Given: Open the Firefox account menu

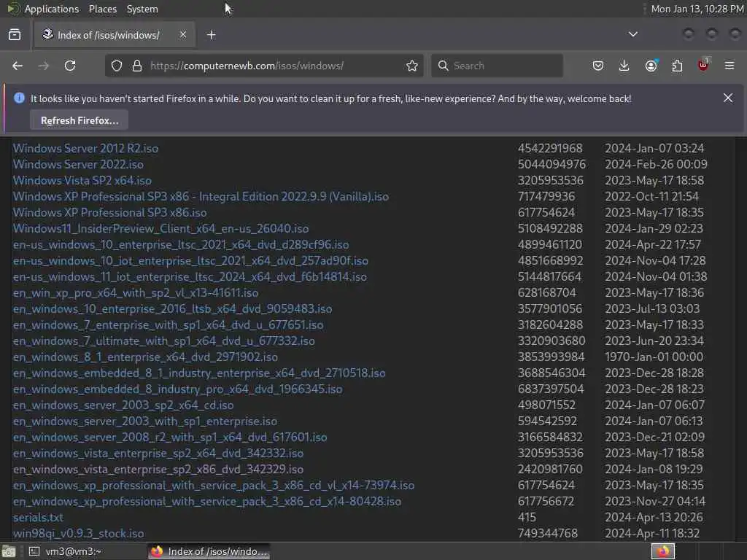Looking at the screenshot, I should point(651,66).
